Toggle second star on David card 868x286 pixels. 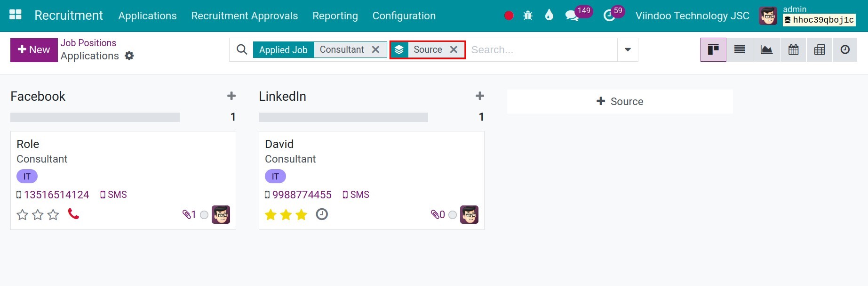[x=286, y=215]
